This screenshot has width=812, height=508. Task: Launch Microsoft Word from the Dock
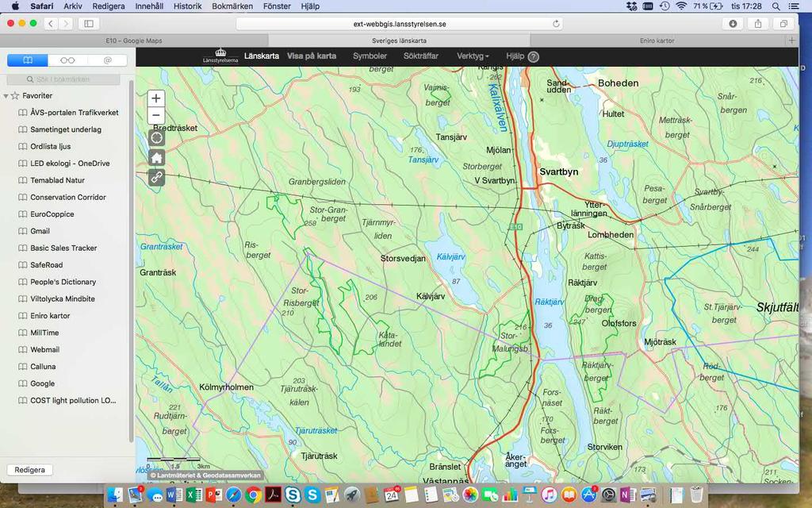point(174,495)
